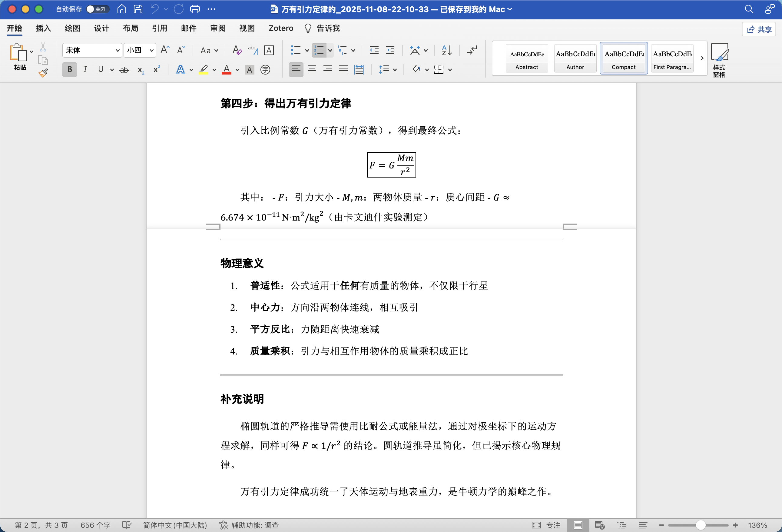782x532 pixels.
Task: Toggle Bold formatting
Action: pos(70,70)
